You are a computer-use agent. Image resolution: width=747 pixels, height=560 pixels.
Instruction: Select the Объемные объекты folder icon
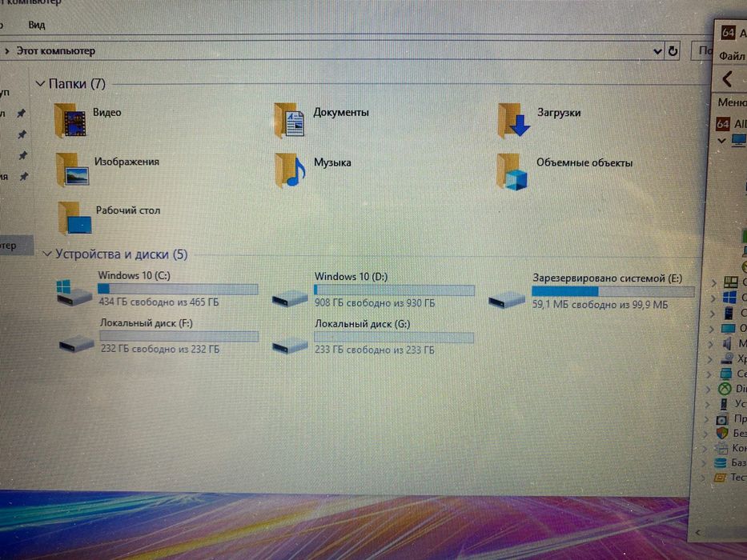(512, 171)
